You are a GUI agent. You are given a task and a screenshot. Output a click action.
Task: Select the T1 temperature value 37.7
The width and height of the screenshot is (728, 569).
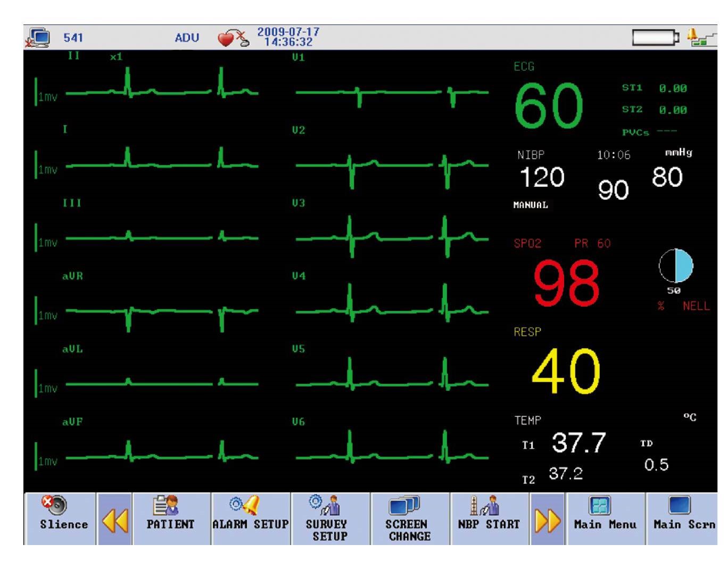pyautogui.click(x=578, y=443)
